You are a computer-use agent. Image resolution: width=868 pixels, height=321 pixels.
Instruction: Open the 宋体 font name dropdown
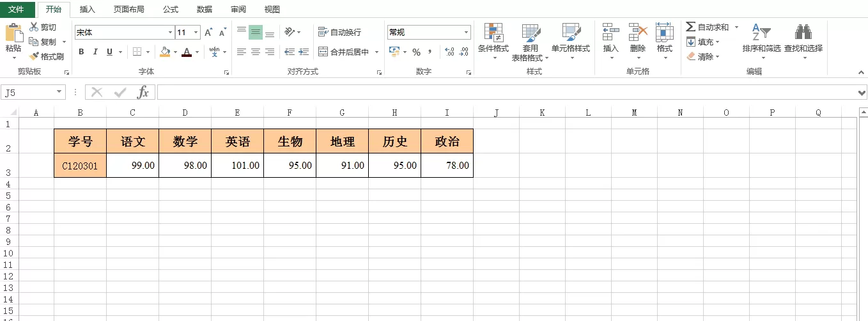tap(170, 32)
